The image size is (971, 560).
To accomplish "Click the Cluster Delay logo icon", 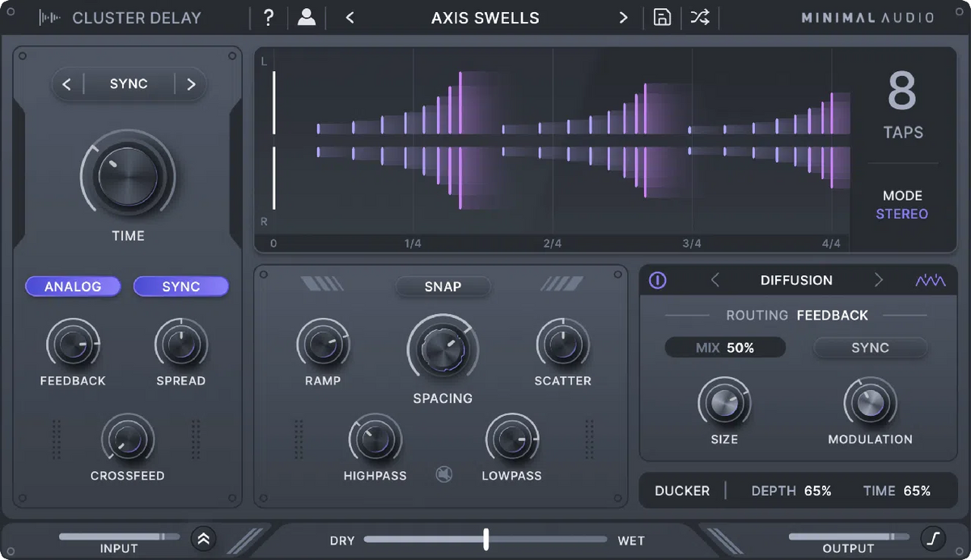I will pyautogui.click(x=49, y=17).
